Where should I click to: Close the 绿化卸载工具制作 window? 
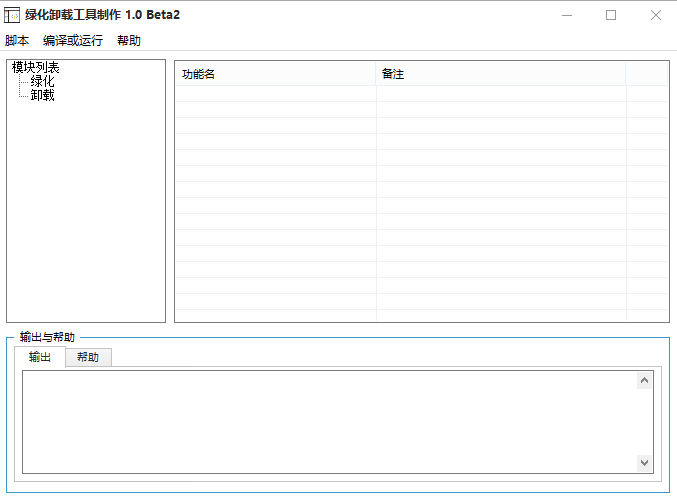pos(655,16)
